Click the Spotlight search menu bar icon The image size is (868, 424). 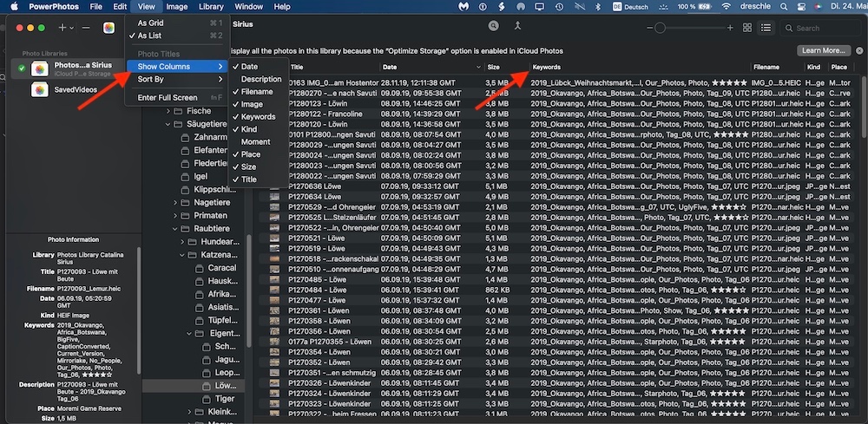tap(783, 7)
